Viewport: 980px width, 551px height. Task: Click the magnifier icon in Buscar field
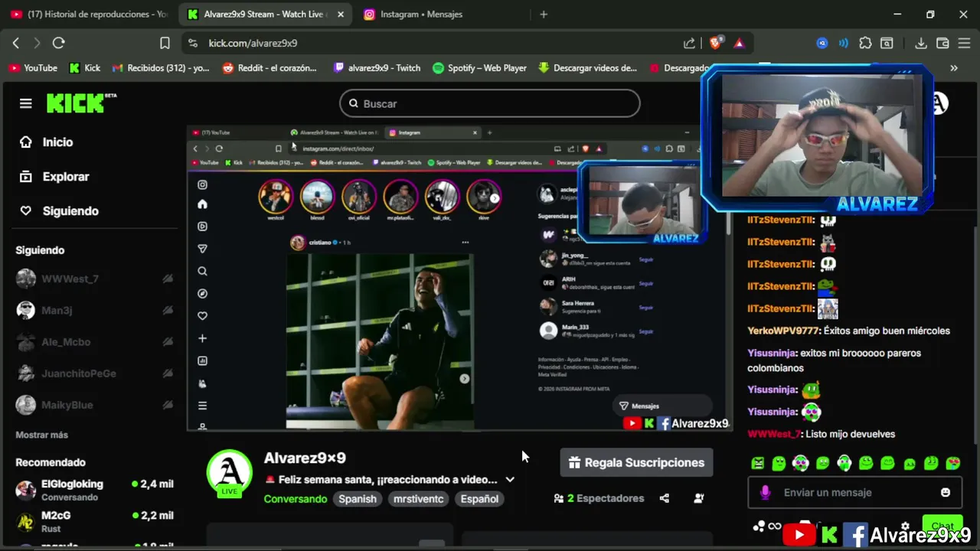354,103
